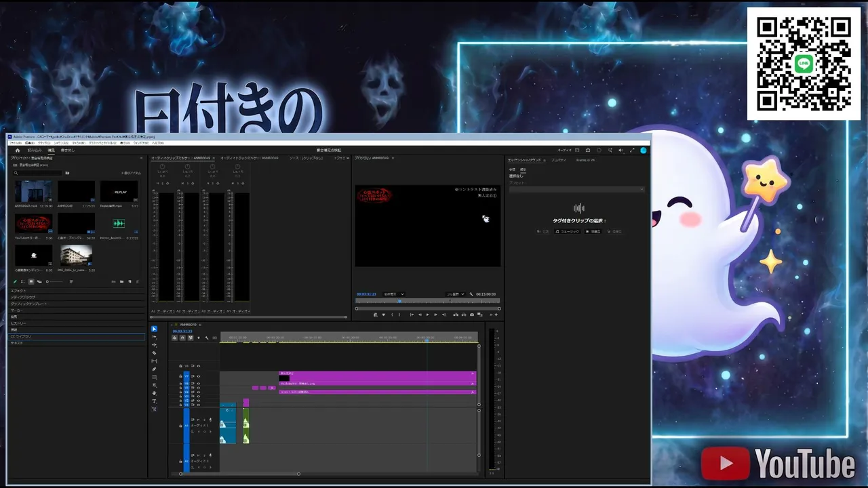868x488 pixels.
Task: Select the Hand tool
Action: pos(154,393)
